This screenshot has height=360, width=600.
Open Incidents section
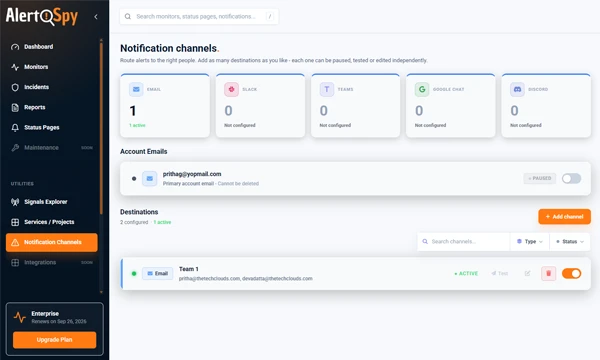pos(52,87)
